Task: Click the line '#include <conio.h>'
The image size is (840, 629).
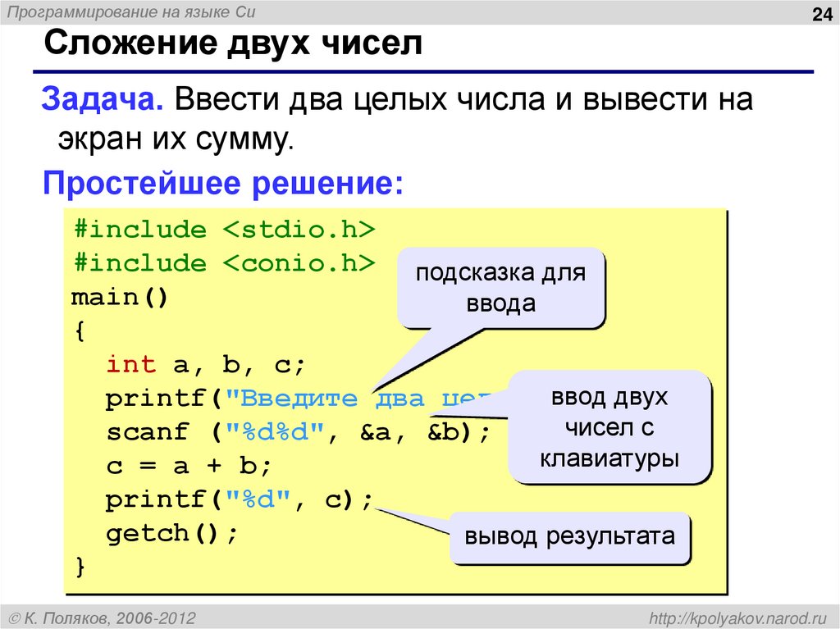Action: (225, 263)
